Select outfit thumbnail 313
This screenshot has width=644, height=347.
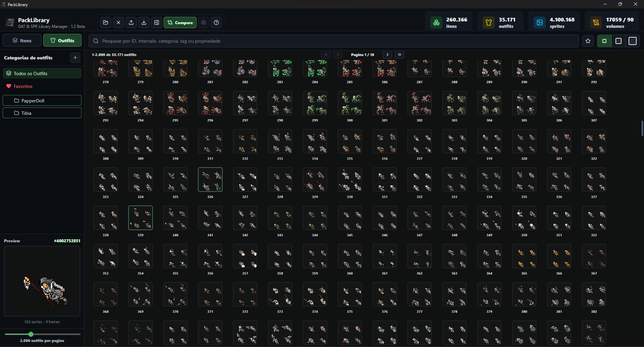pyautogui.click(x=280, y=141)
